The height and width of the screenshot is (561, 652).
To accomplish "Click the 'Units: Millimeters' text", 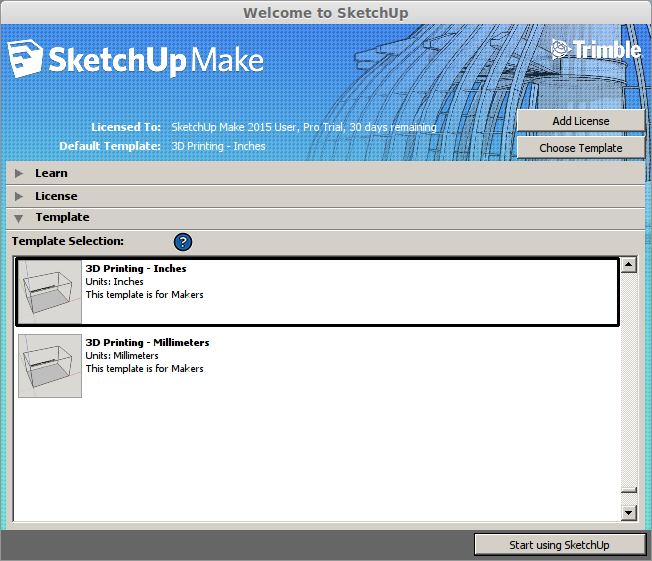I will point(122,356).
